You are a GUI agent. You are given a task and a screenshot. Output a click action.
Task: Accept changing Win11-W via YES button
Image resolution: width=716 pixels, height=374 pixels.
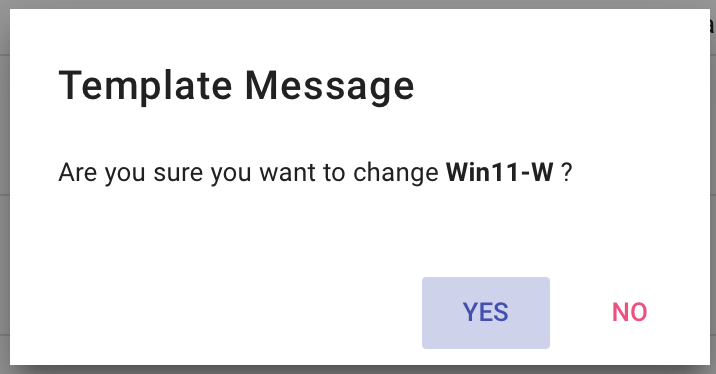coord(485,313)
